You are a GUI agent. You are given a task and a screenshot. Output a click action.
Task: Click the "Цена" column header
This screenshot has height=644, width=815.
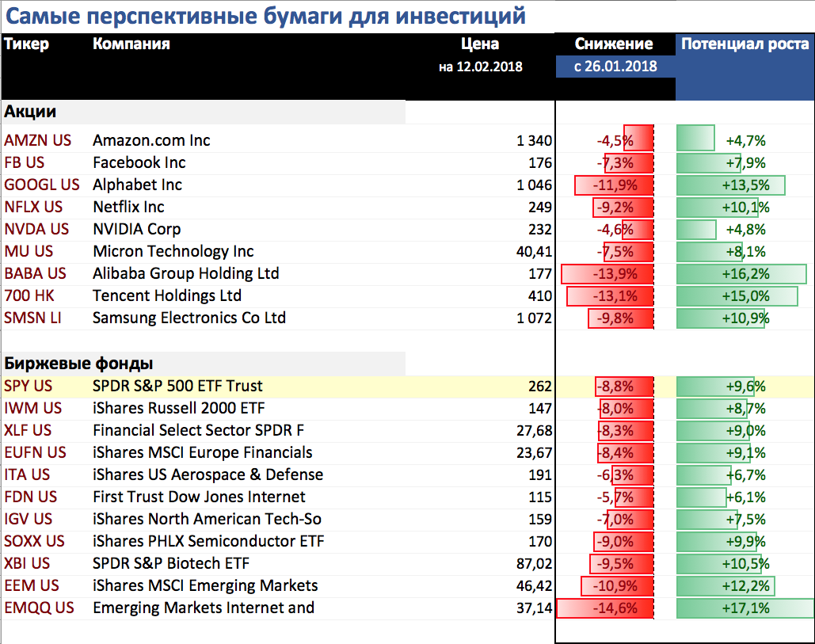pyautogui.click(x=480, y=44)
